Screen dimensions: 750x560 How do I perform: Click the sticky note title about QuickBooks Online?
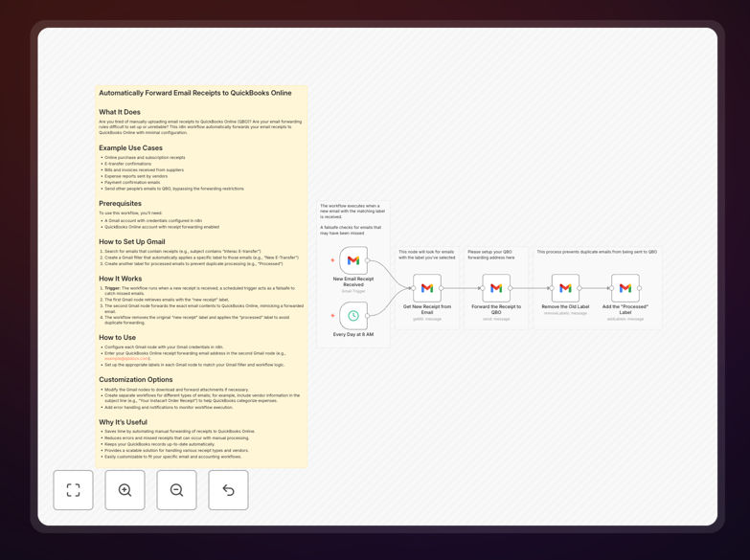pos(195,93)
